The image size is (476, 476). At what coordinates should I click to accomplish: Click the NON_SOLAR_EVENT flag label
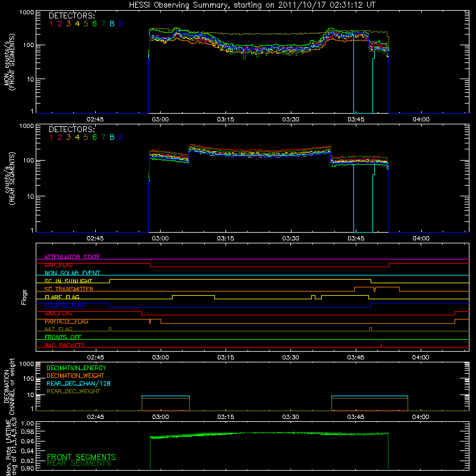coord(72,273)
